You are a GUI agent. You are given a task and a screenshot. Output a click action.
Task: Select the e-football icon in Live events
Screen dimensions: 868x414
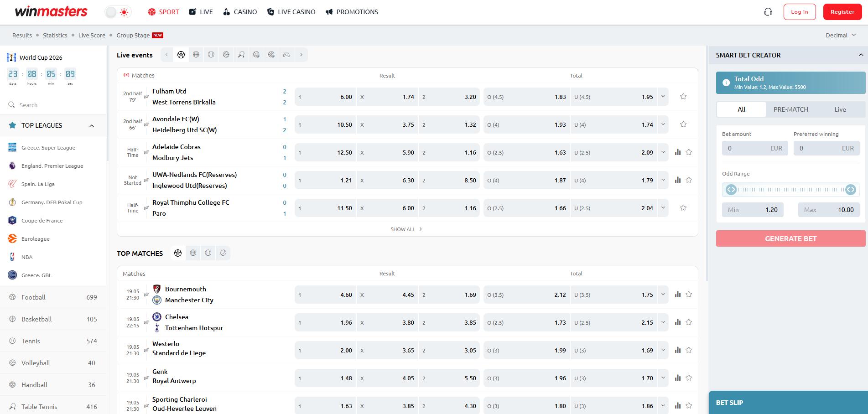(256, 55)
